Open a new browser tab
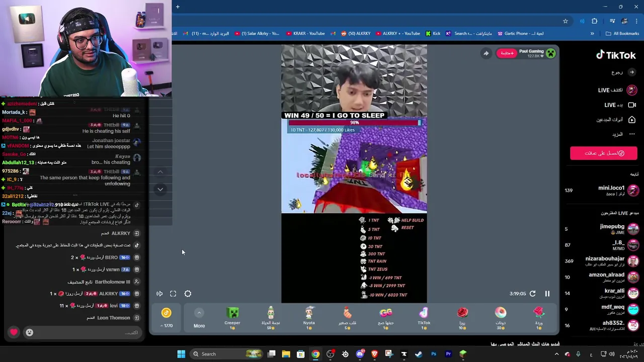Viewport: 644px width, 362px height. click(x=178, y=7)
